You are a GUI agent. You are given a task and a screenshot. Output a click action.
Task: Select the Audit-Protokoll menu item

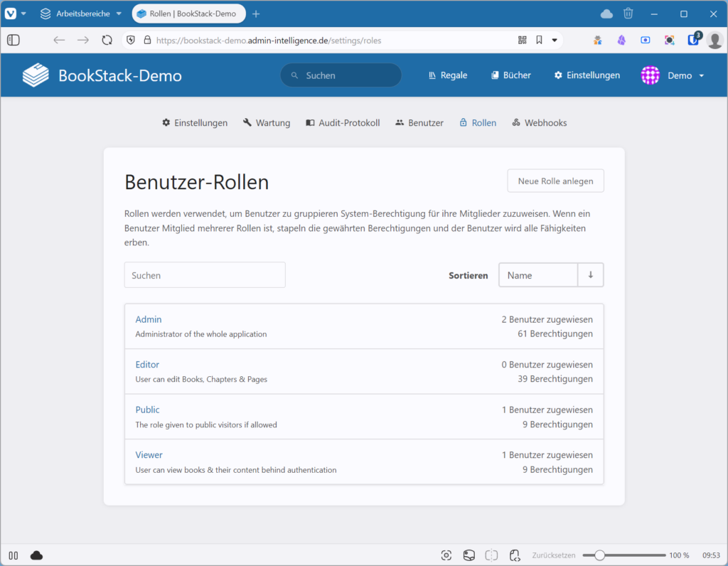click(x=342, y=122)
